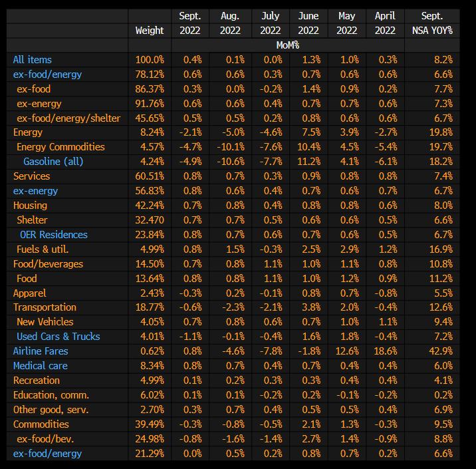
Task: Click the 'Energy Commodities' row label
Action: tap(60, 147)
